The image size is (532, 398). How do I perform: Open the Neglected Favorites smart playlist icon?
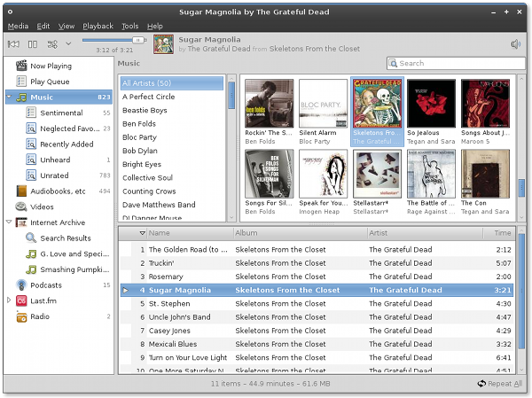(31, 129)
